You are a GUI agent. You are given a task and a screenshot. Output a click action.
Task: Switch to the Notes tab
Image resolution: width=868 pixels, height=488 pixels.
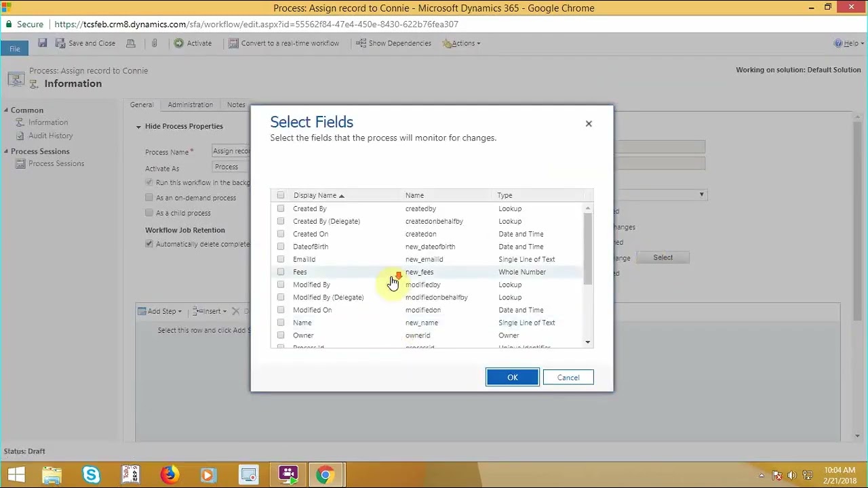[x=236, y=104]
